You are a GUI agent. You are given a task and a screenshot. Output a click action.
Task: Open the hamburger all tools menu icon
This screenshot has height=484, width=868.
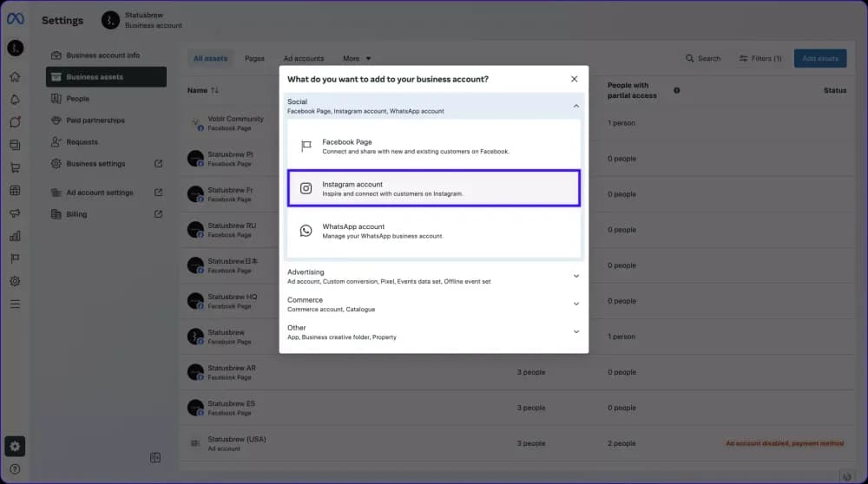pyautogui.click(x=15, y=304)
